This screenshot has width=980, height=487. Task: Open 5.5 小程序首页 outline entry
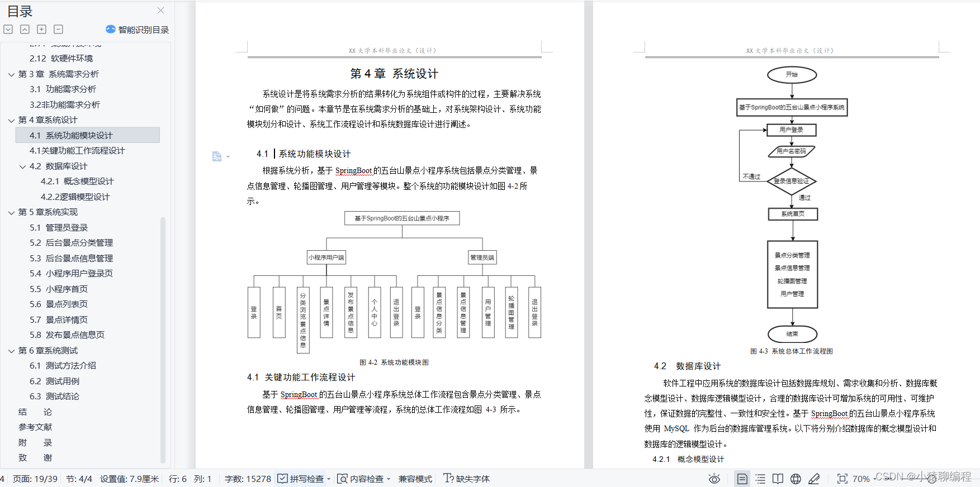59,289
